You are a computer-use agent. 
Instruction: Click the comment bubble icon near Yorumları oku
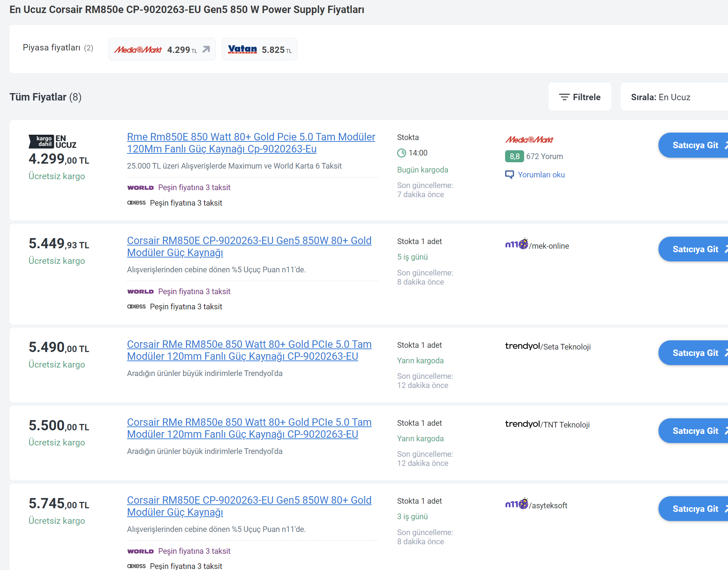point(509,175)
